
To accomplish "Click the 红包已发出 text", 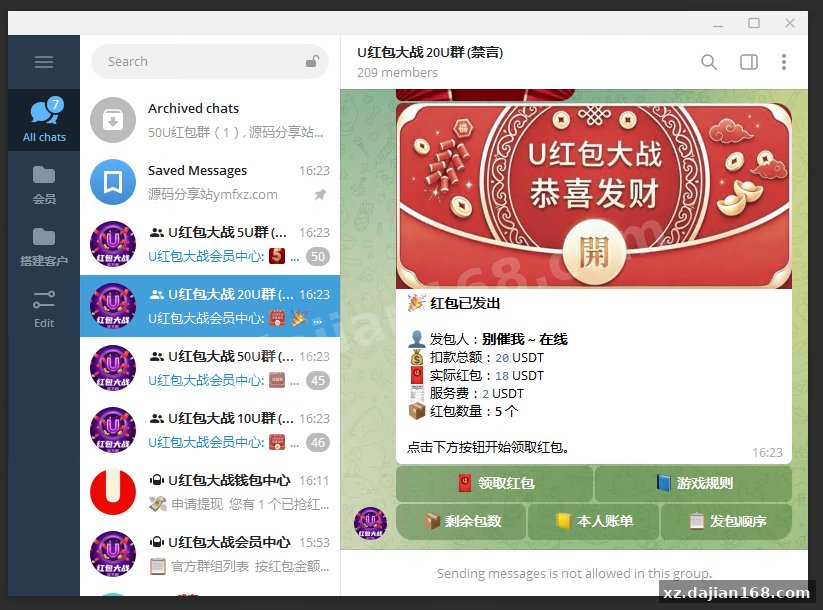I will coord(465,303).
